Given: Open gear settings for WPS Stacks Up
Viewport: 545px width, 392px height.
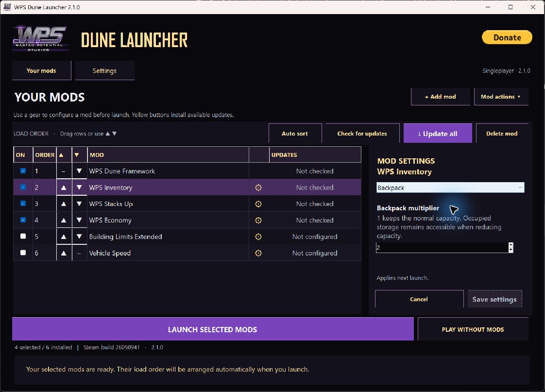Looking at the screenshot, I should tap(258, 204).
